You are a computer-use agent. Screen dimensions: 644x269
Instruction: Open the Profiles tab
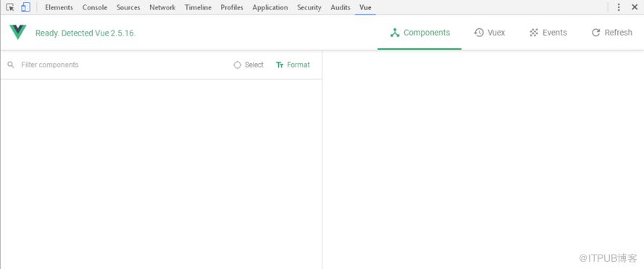pyautogui.click(x=232, y=7)
